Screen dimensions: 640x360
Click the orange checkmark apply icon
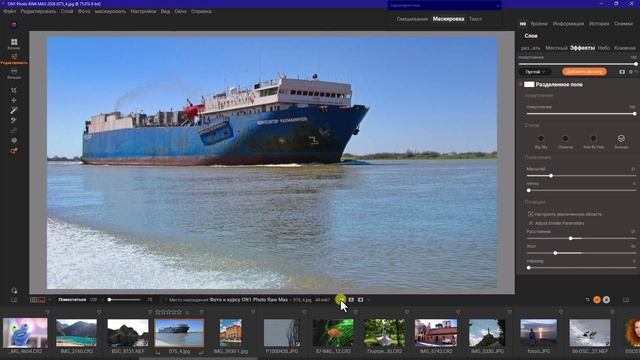pyautogui.click(x=597, y=300)
